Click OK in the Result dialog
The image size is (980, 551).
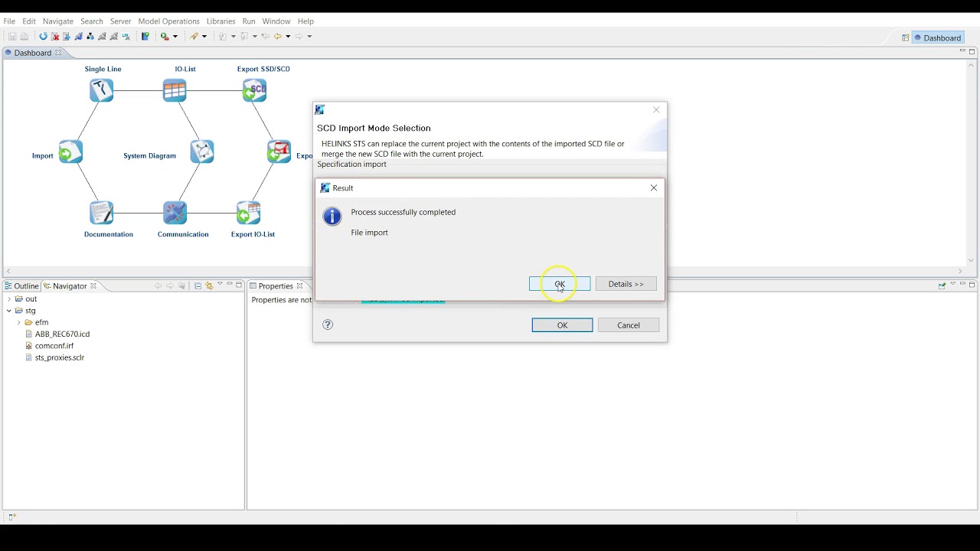coord(560,284)
